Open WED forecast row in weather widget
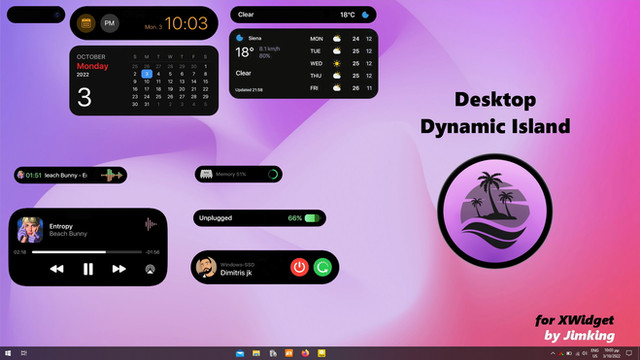The width and height of the screenshot is (640, 360). (x=340, y=64)
